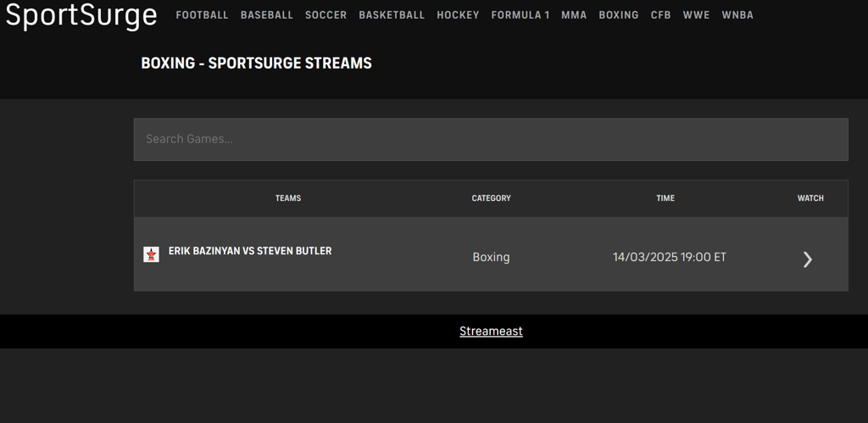The width and height of the screenshot is (868, 423).
Task: Click the watch arrow for Bazinyan fight
Action: 808,259
